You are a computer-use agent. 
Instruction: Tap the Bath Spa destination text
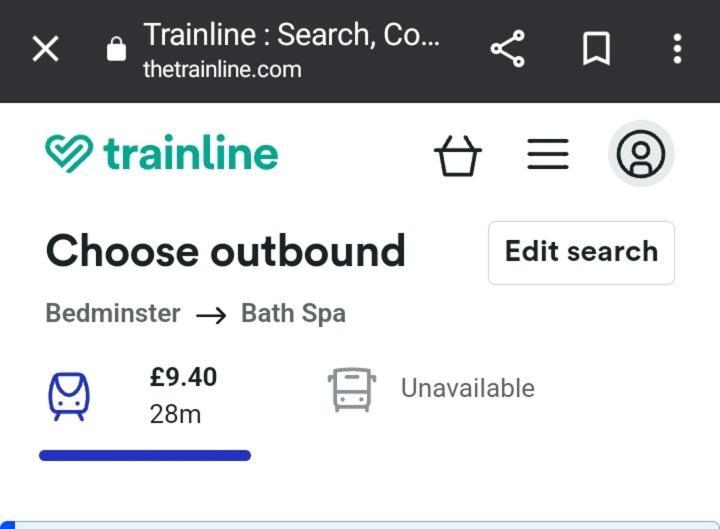pyautogui.click(x=293, y=314)
